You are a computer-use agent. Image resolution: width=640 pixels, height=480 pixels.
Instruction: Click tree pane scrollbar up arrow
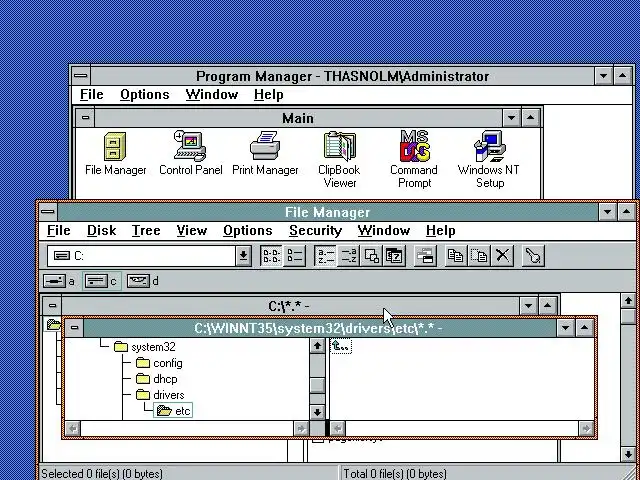318,346
